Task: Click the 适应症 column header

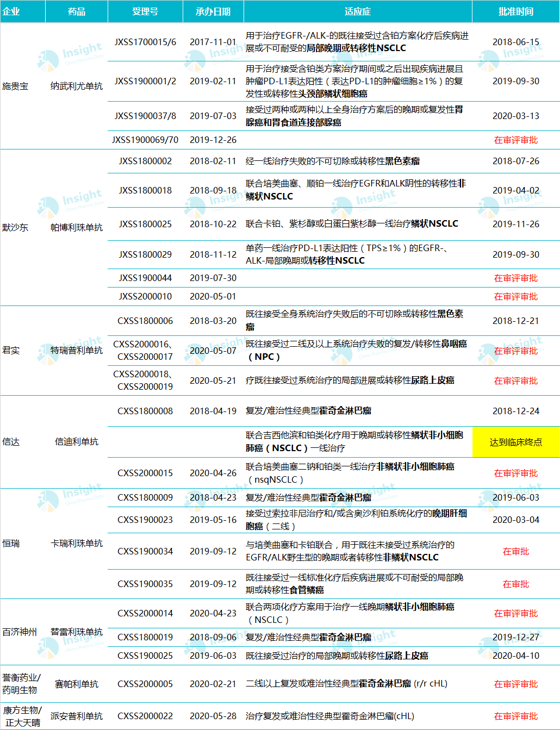Action: tap(358, 11)
